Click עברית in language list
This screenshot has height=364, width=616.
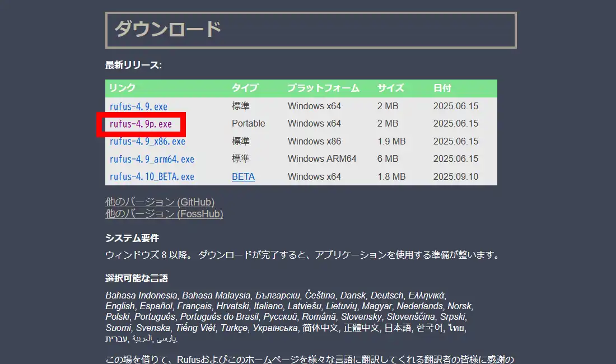tap(116, 338)
